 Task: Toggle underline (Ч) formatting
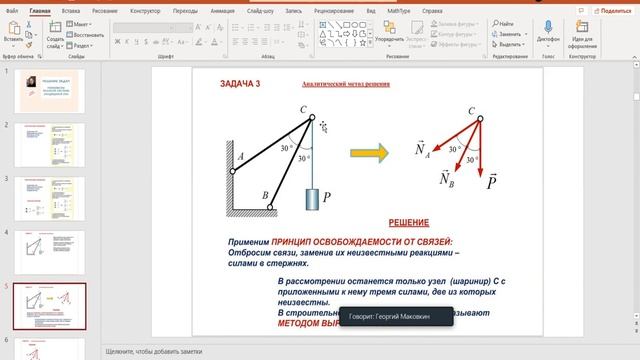click(136, 42)
